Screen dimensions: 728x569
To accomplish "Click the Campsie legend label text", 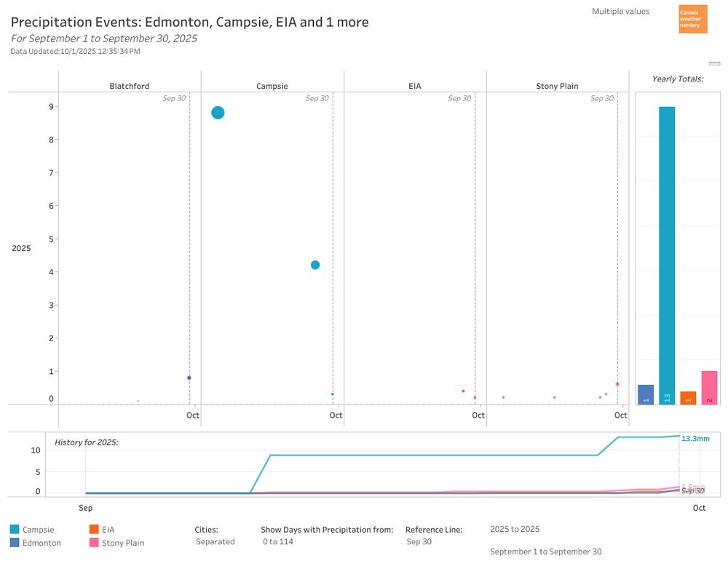I will pos(38,530).
